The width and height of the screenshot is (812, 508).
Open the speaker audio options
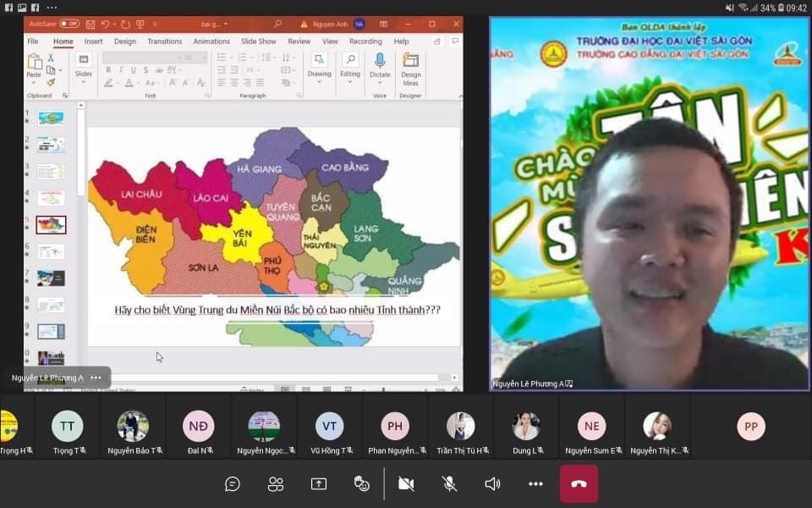click(492, 483)
